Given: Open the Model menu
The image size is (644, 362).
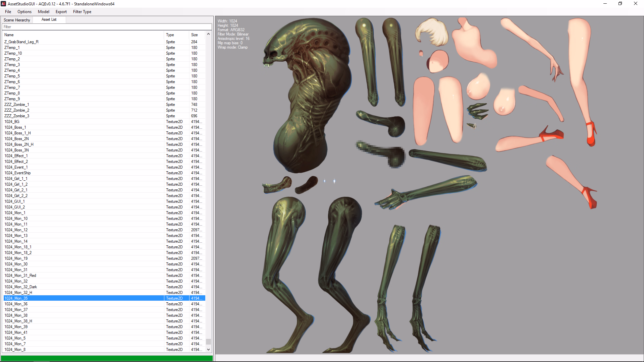Looking at the screenshot, I should coord(44,12).
